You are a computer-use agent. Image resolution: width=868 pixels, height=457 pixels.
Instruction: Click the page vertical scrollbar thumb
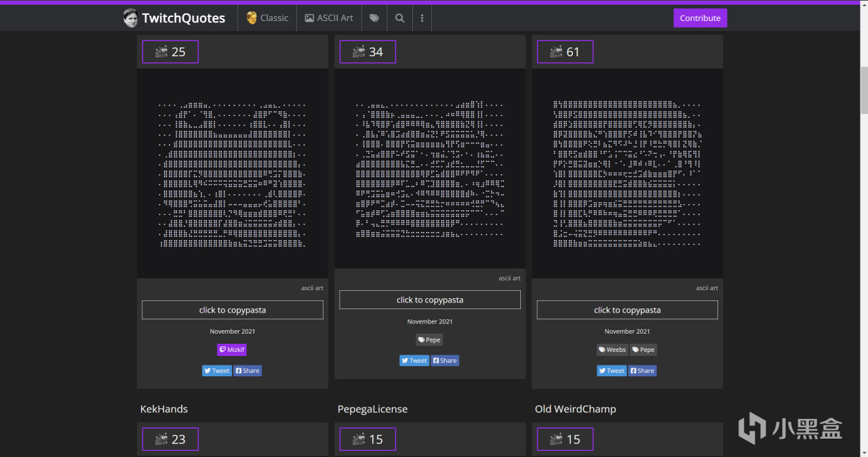(x=864, y=91)
